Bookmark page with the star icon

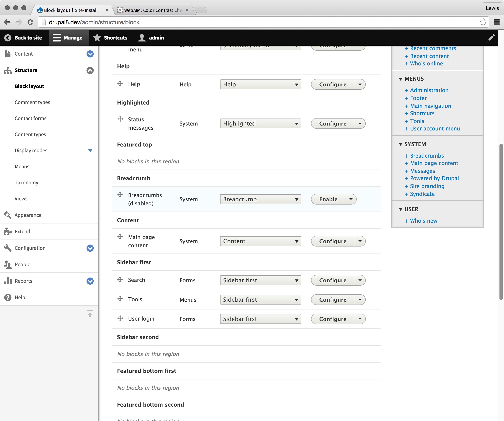coord(483,22)
